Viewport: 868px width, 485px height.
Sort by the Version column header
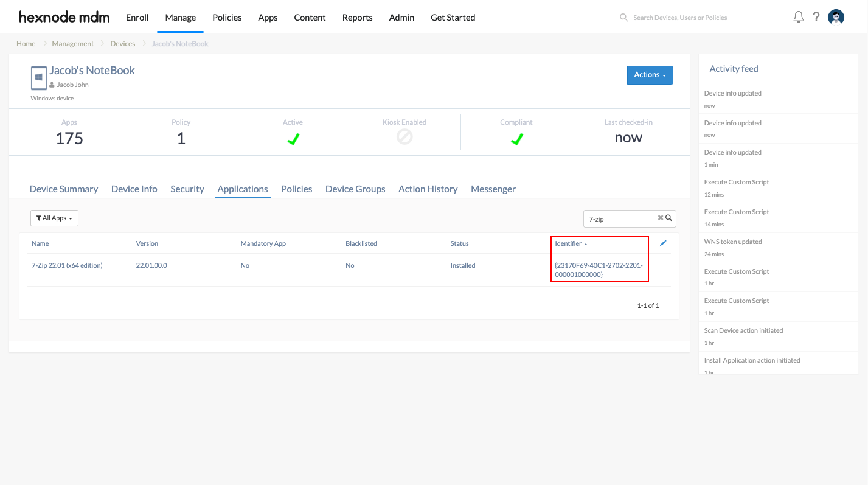coord(147,243)
